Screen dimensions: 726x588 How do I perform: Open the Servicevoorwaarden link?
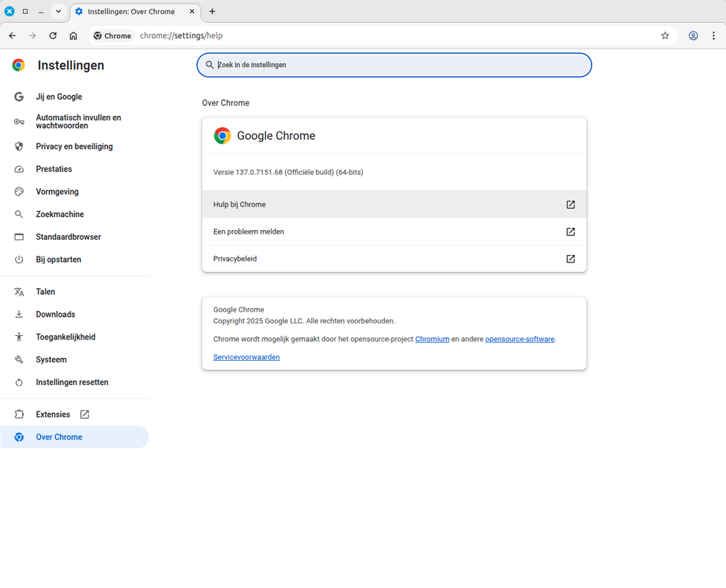[246, 357]
